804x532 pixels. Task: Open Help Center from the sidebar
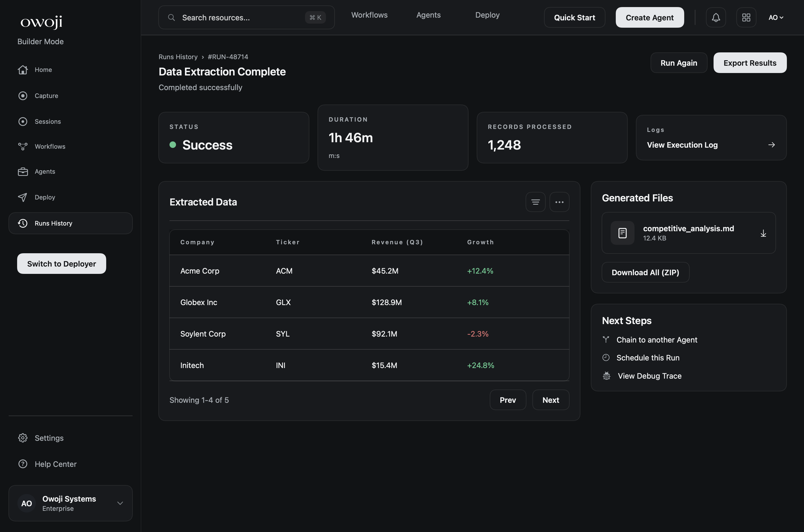tap(55, 464)
